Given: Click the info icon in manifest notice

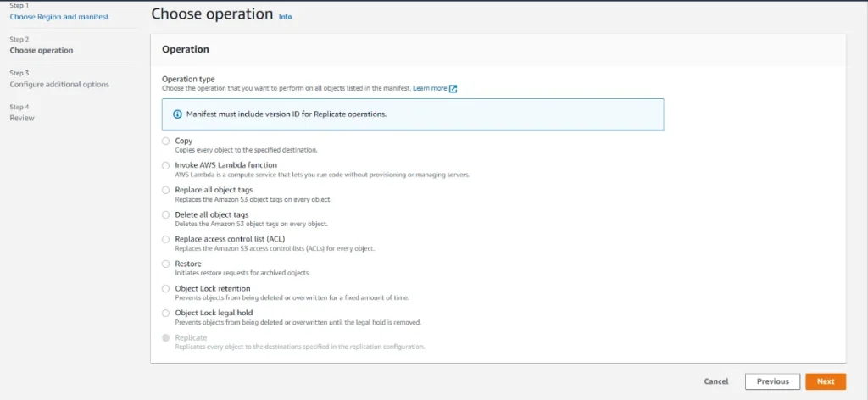Looking at the screenshot, I should [x=177, y=114].
